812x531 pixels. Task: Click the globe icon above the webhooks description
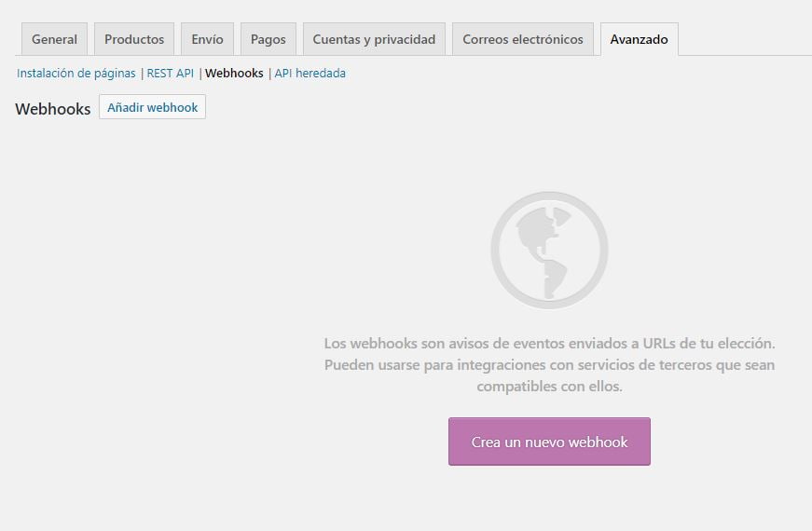(549, 250)
